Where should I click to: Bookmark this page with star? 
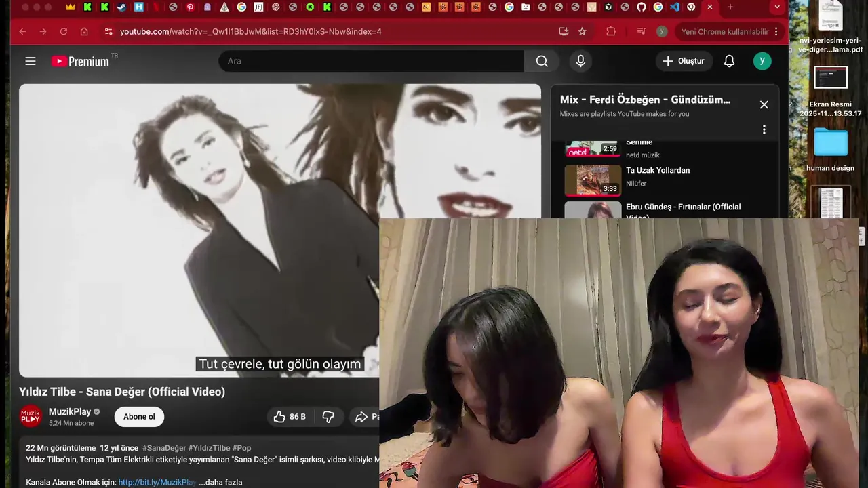pos(582,31)
